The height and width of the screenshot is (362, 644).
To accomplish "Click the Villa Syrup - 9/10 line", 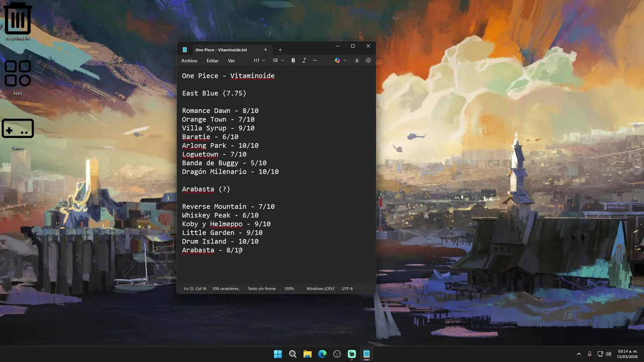I will [x=218, y=128].
